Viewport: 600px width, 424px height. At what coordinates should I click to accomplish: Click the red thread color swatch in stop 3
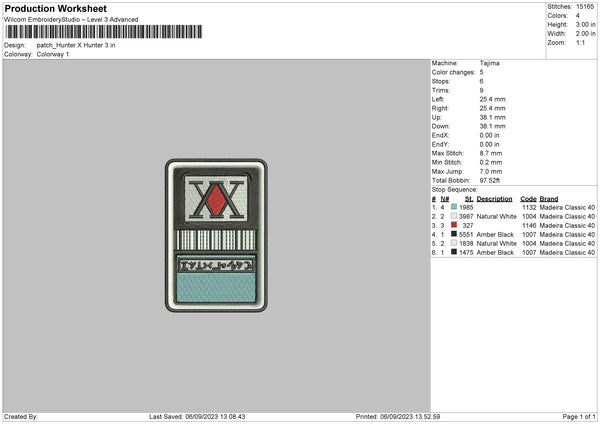(454, 225)
